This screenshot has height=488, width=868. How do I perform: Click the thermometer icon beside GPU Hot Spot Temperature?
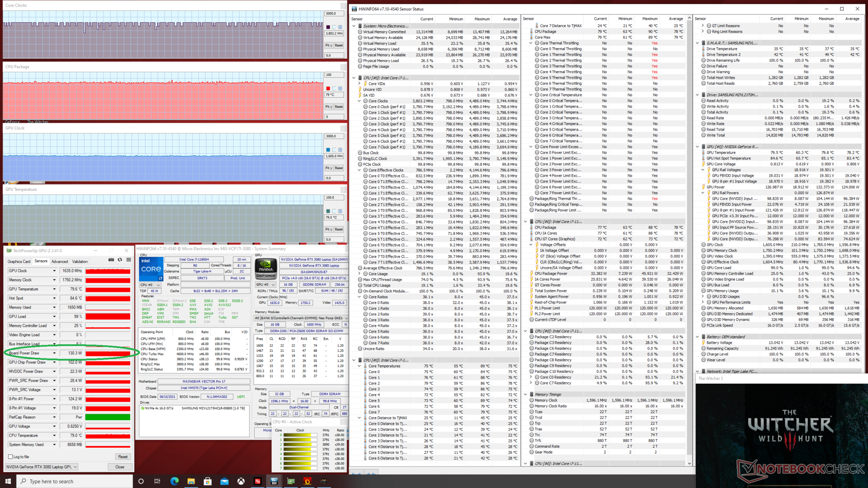(x=704, y=159)
